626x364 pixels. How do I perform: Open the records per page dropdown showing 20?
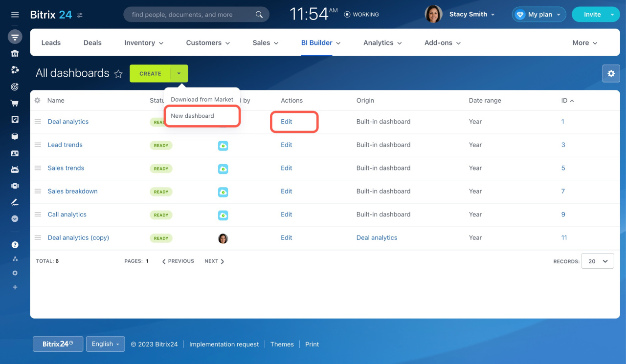coord(597,261)
